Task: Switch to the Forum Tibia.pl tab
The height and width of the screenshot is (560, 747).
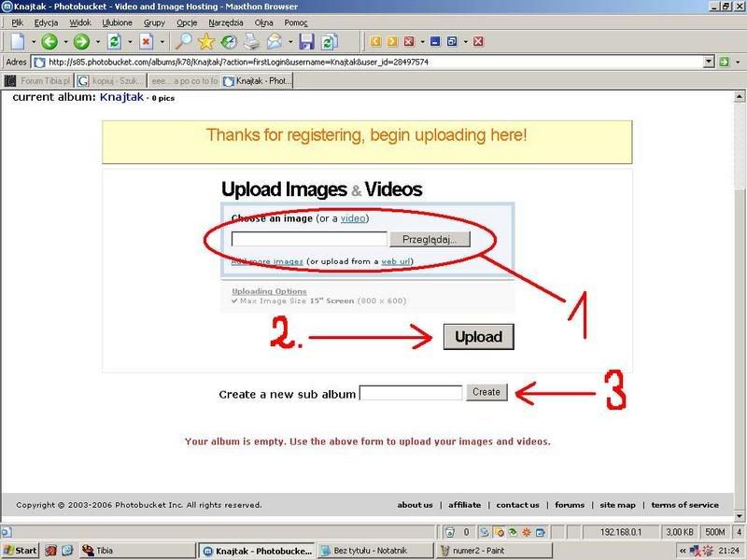Action: 37,81
